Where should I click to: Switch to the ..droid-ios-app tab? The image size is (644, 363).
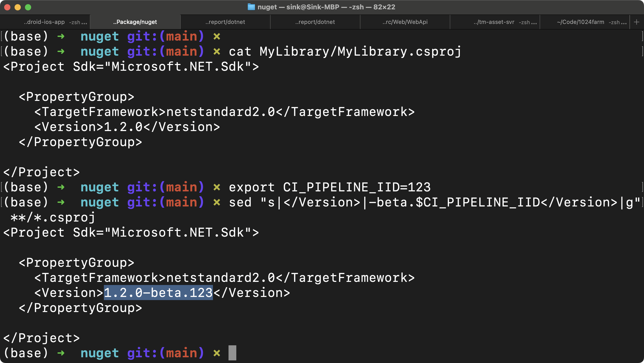44,22
